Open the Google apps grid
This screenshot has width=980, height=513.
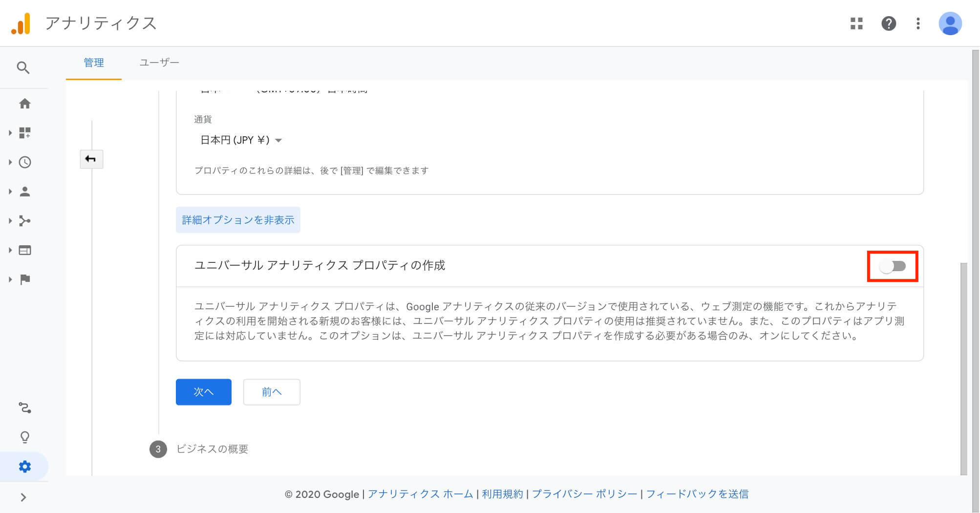pyautogui.click(x=856, y=23)
